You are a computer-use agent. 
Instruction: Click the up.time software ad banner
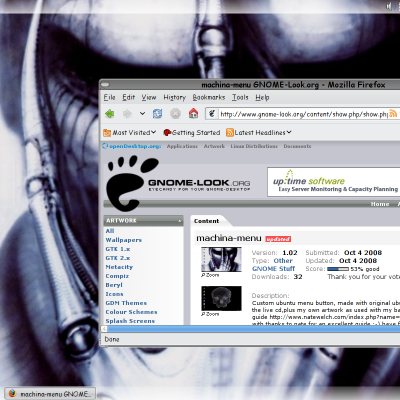333,182
